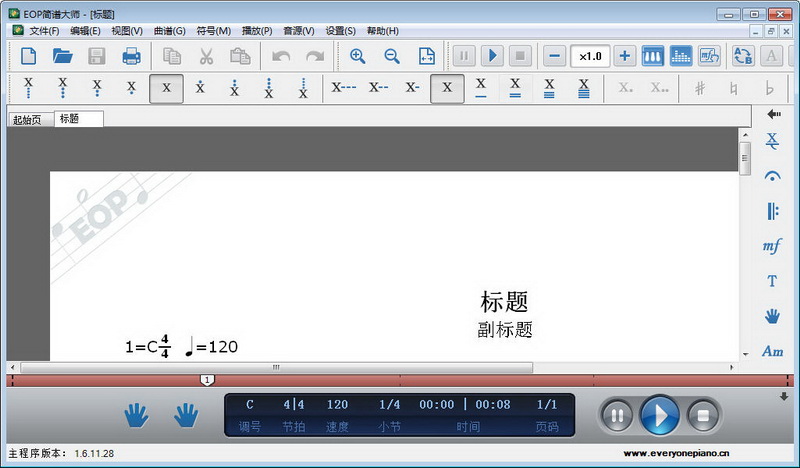Start playback from the top toolbar
The image size is (800, 468).
point(492,56)
